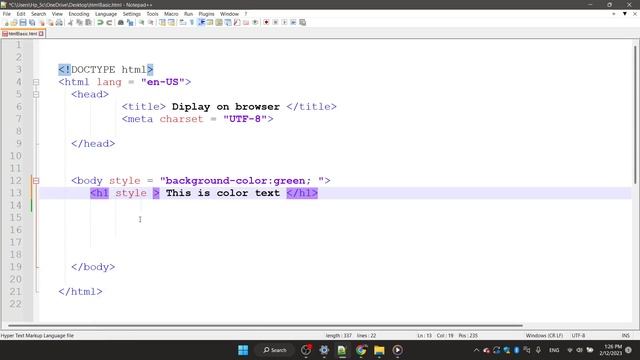Screen dimensions: 640x360
Task: Collapse the body fold marker on line 12
Action: tap(36, 180)
